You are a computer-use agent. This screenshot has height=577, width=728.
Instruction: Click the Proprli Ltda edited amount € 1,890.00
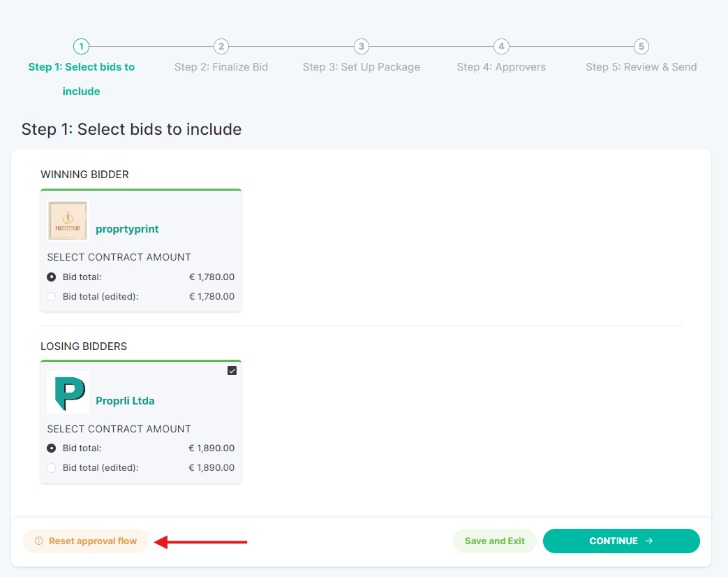pos(211,468)
